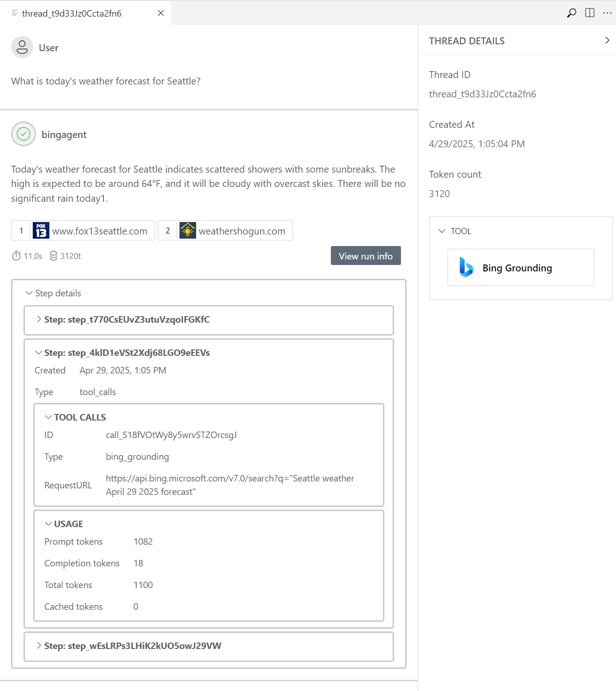Select the thread_t9d33Jz0Ccta2fn6 tab
This screenshot has height=691, width=616.
click(72, 13)
